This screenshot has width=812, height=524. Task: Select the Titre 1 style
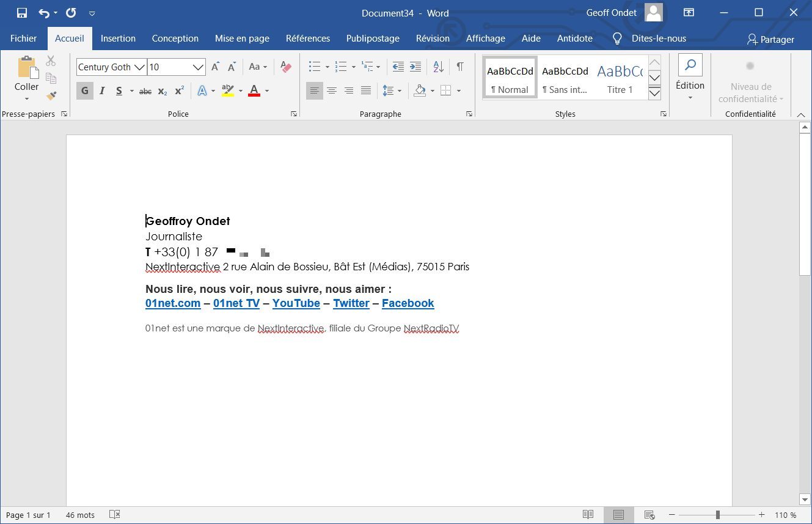(620, 77)
